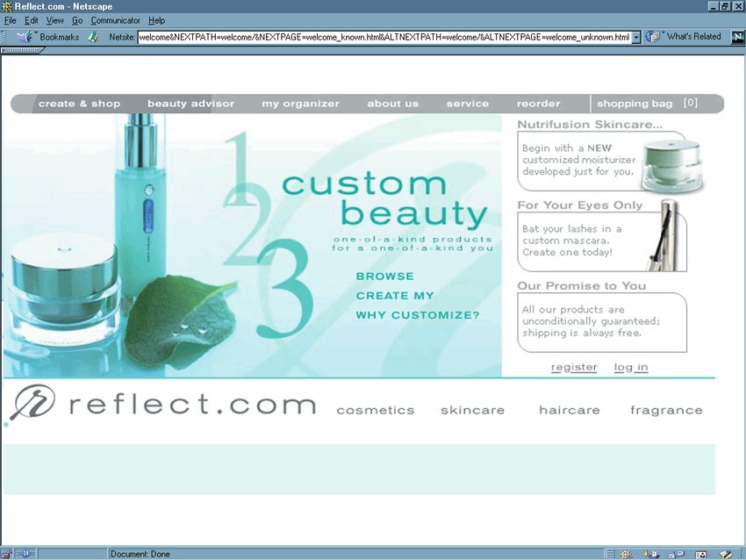Click the register link

point(574,367)
